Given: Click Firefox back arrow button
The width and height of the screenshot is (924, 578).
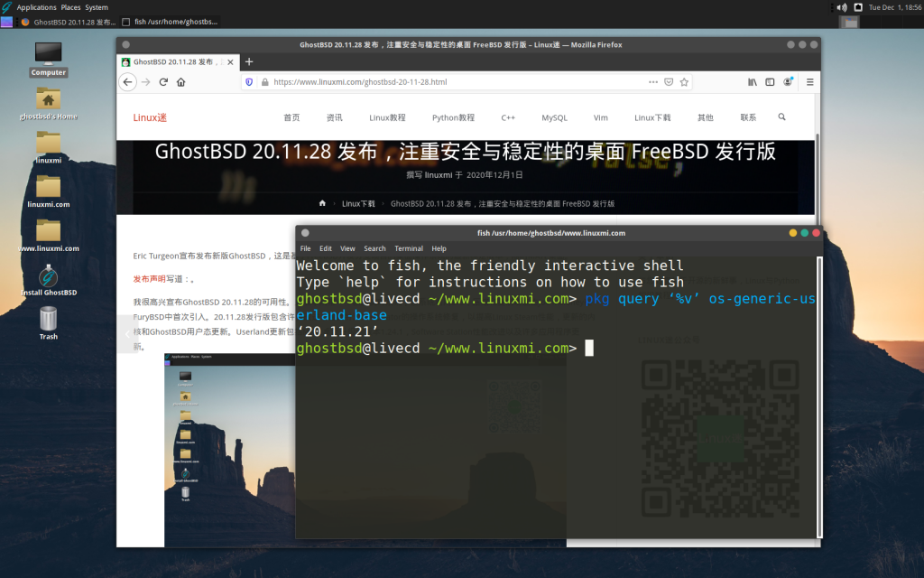Looking at the screenshot, I should pos(127,82).
